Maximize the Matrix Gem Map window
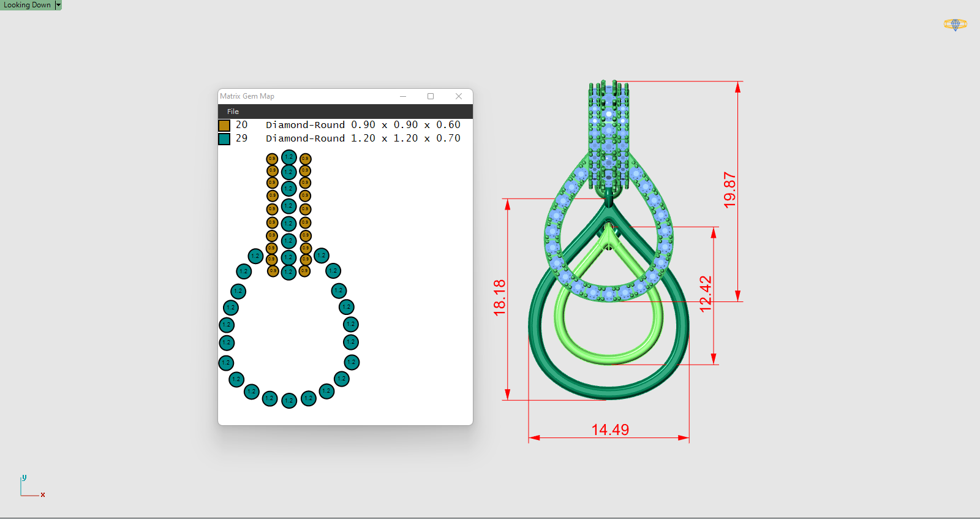 [431, 96]
